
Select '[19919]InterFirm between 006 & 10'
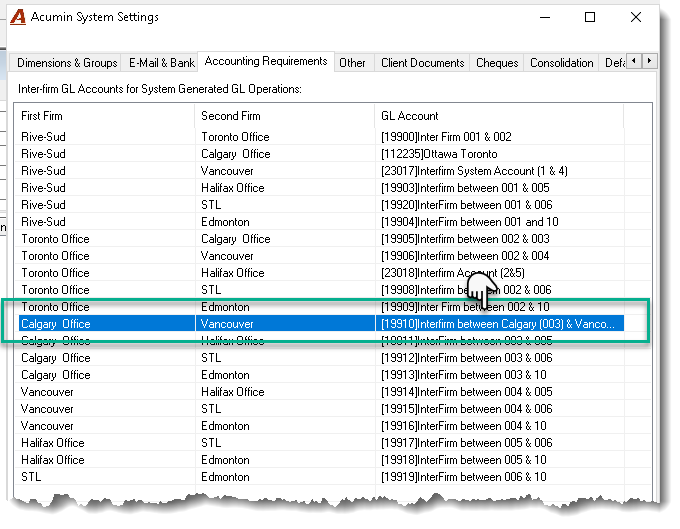pos(464,477)
